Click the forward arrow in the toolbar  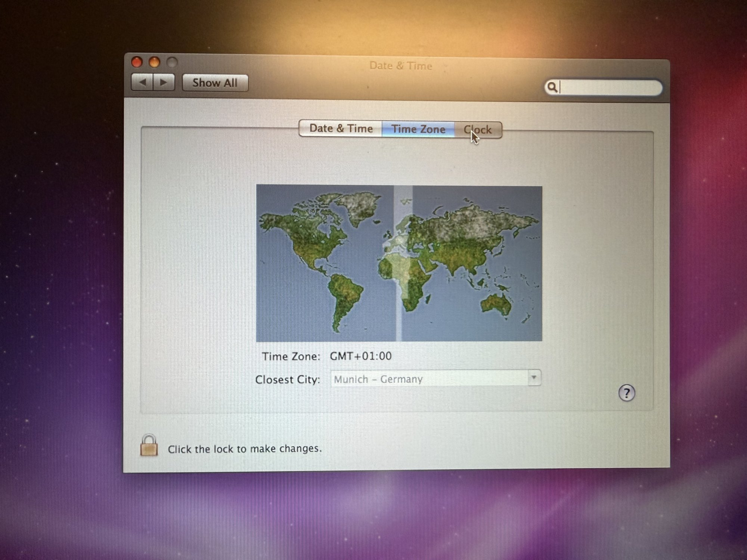(164, 82)
